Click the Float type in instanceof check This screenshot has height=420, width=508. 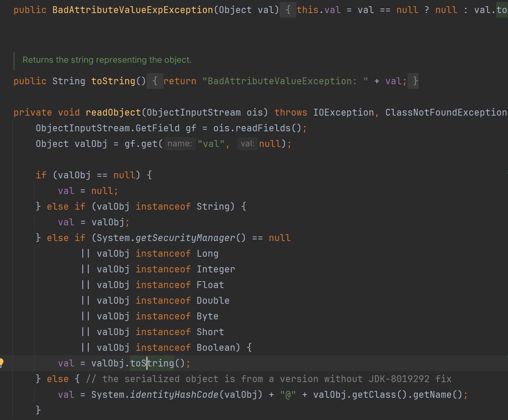[x=210, y=285]
